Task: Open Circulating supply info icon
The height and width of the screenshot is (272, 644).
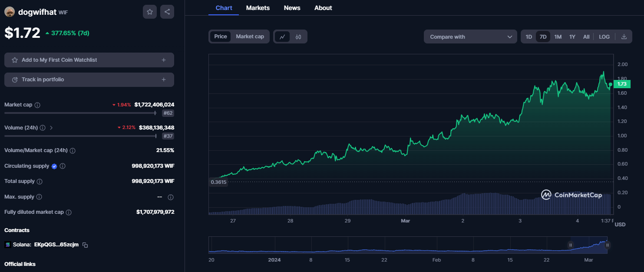Action: tap(63, 166)
